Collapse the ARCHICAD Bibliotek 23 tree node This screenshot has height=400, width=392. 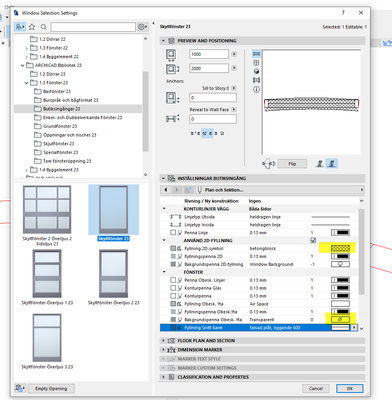22,65
